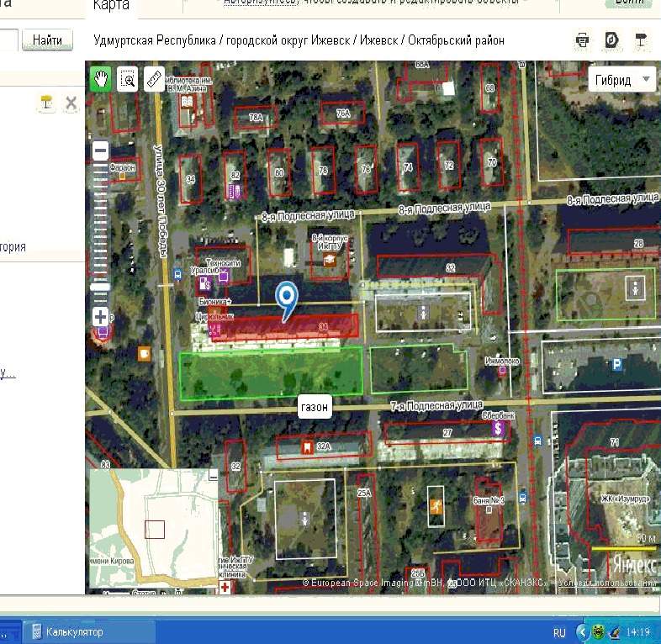The image size is (661, 644).
Task: Click the Уралсиб bank icon
Action: tap(205, 283)
